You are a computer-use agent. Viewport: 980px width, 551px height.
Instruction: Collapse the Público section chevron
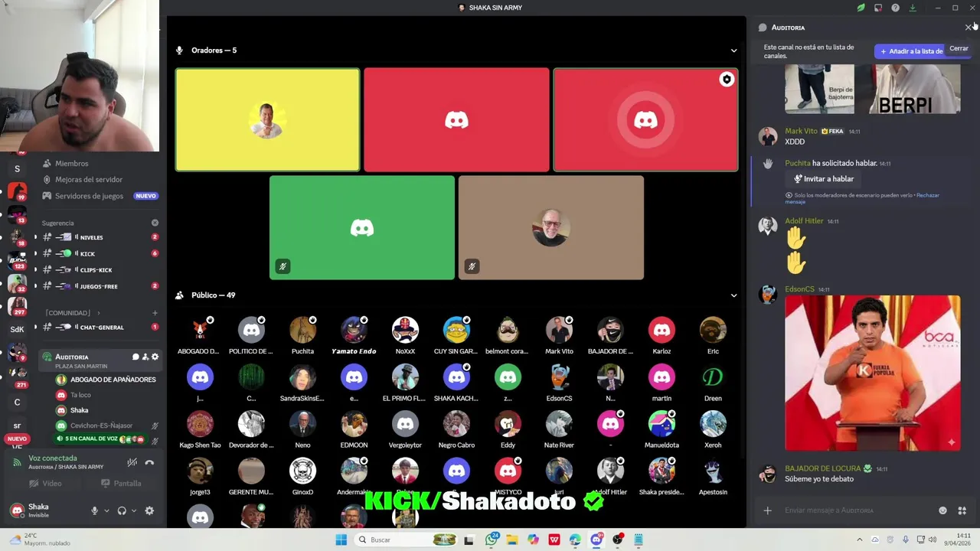point(733,295)
